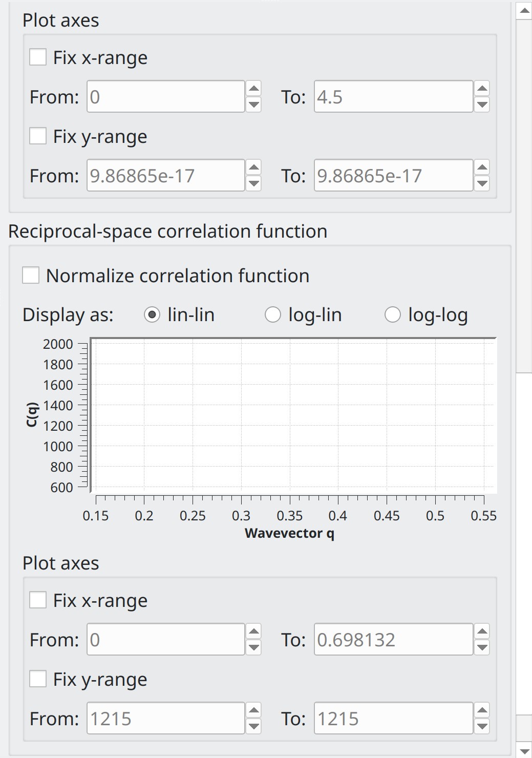532x758 pixels.
Task: Enable Fix y-range in upper Plot axes
Action: 38,136
